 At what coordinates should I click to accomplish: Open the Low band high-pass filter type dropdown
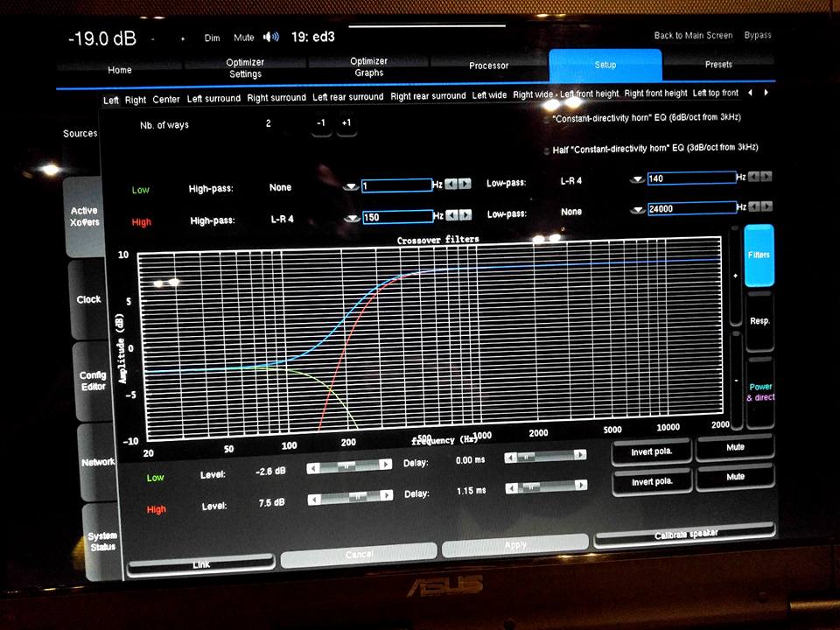351,186
